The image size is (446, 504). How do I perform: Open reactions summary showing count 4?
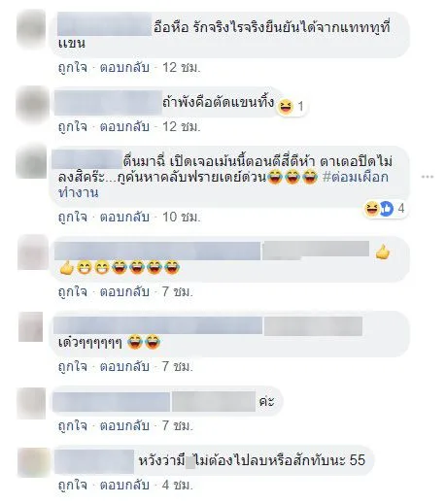[x=385, y=209]
